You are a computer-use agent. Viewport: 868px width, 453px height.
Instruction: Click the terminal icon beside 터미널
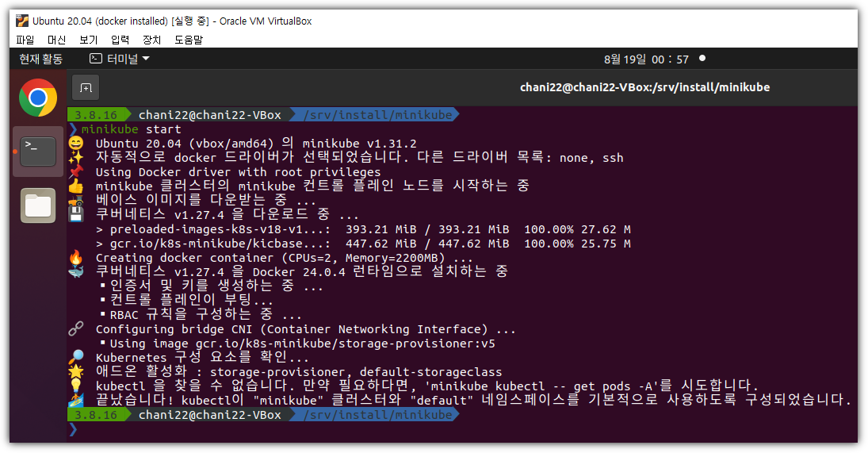[x=96, y=58]
